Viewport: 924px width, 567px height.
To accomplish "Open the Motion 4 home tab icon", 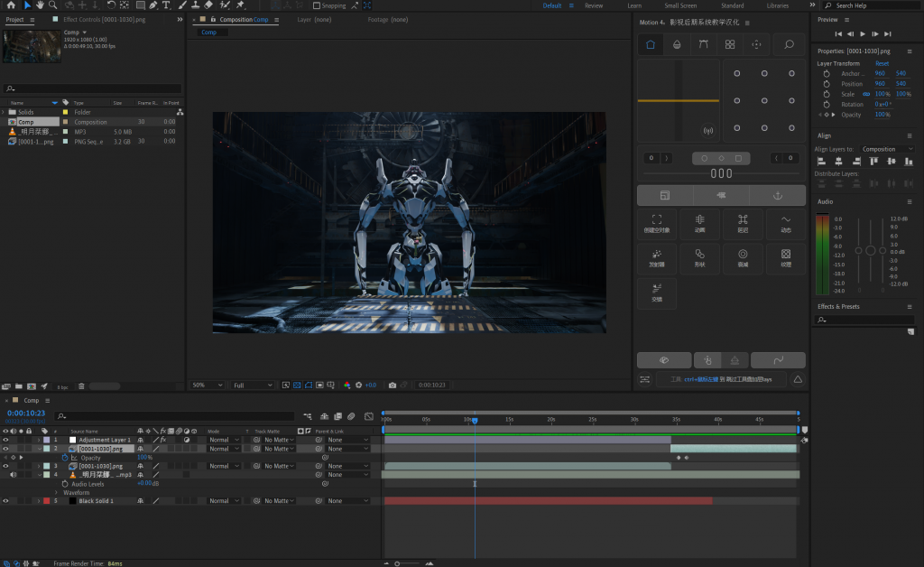I will (x=651, y=44).
